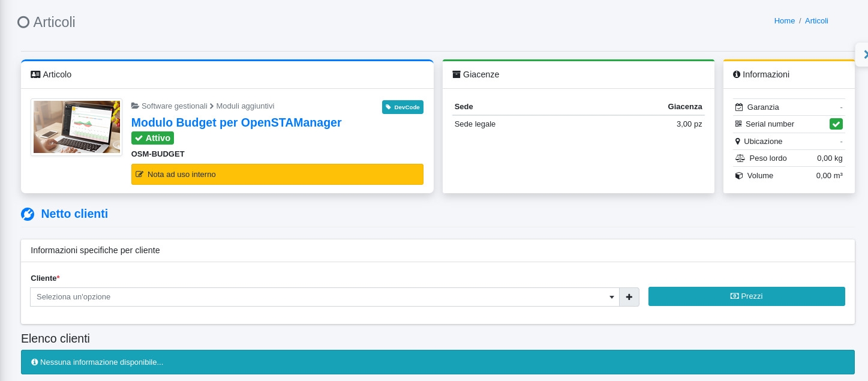The height and width of the screenshot is (381, 868).
Task: Toggle the Serial number green checkbox
Action: click(x=836, y=124)
